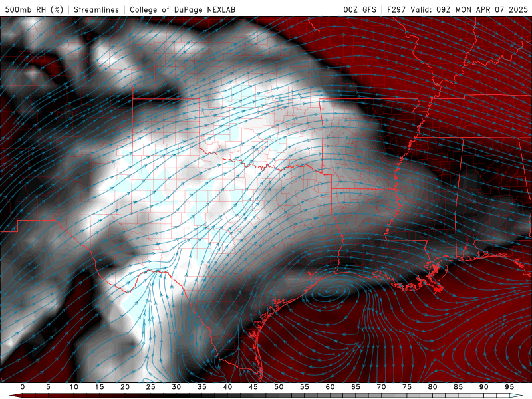
Task: Click "Valid: 09Z MON APR 07 2025" text
Action: click(469, 9)
